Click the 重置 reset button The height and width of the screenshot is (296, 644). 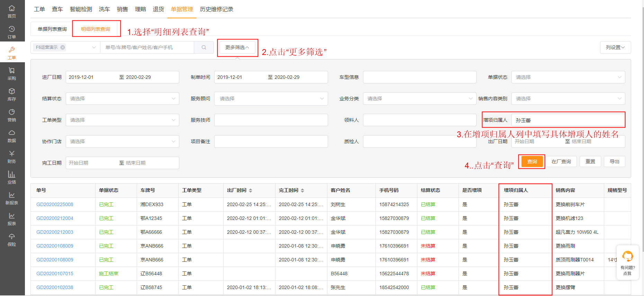pos(590,161)
